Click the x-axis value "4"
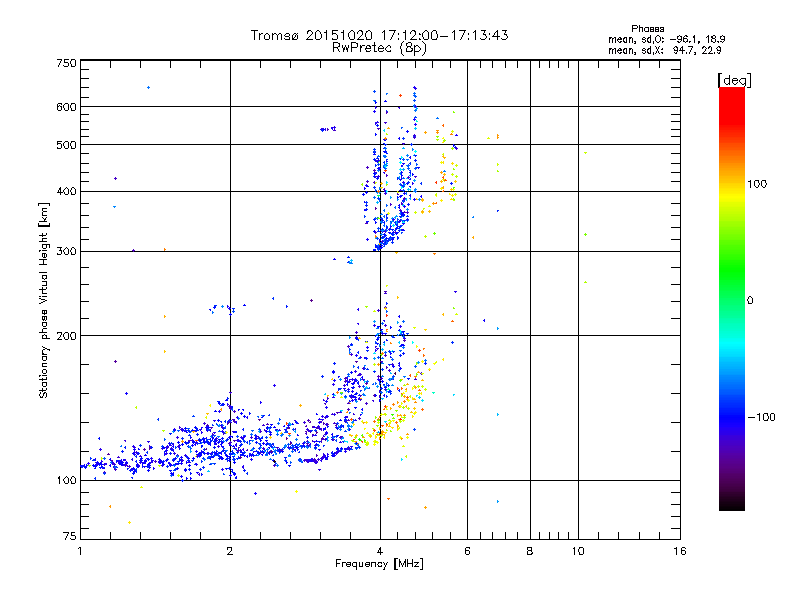The width and height of the screenshot is (800, 600). [x=380, y=551]
